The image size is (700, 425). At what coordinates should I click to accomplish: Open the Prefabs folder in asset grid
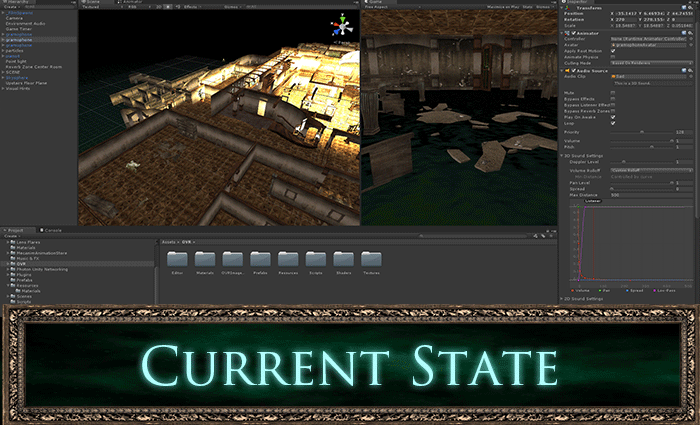tap(260, 258)
